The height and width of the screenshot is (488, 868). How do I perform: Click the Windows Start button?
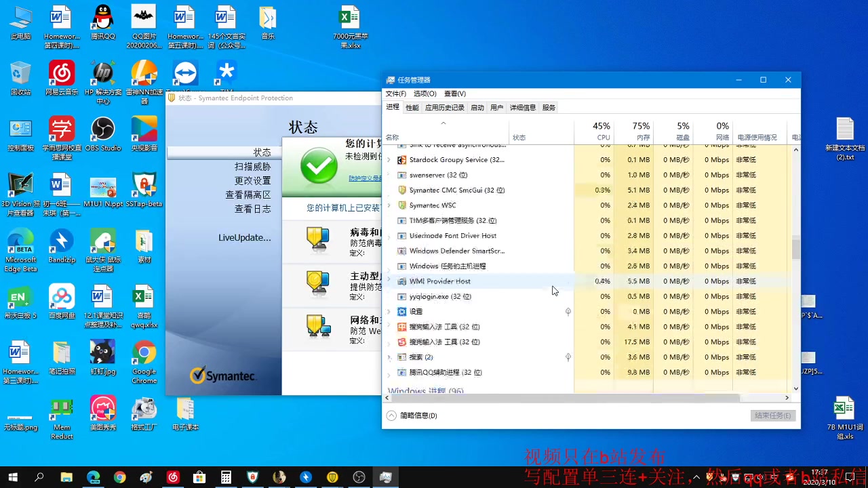pos(13,477)
